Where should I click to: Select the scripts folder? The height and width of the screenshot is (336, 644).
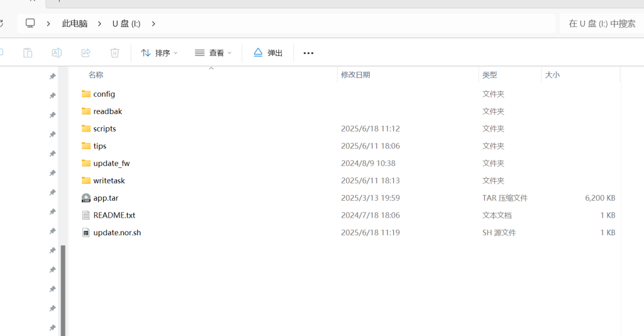click(104, 128)
